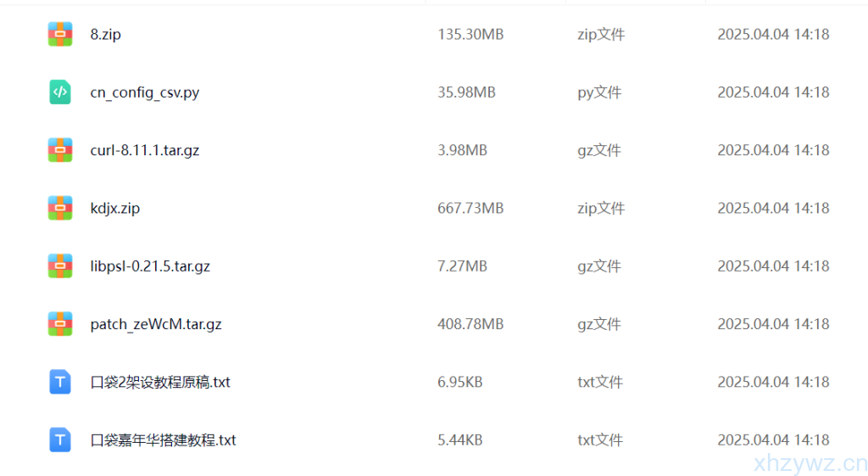Select the curl-8.11.1.tar.gz file name

(145, 150)
